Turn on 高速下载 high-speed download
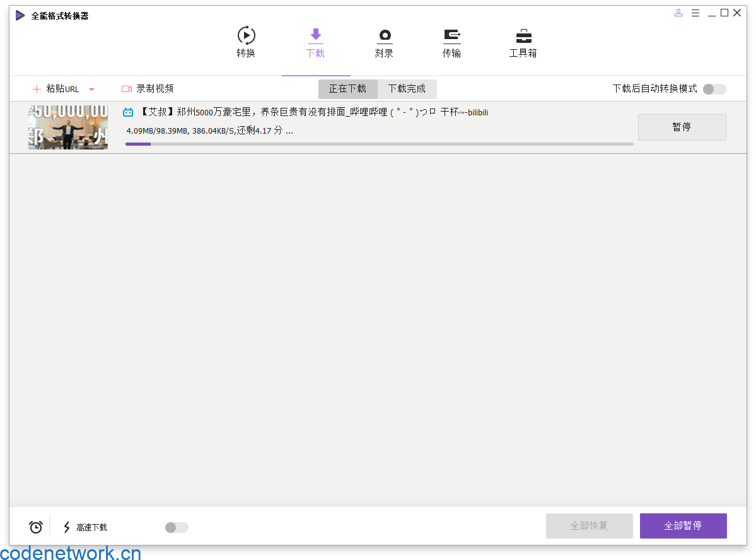The image size is (756, 560). click(x=176, y=527)
